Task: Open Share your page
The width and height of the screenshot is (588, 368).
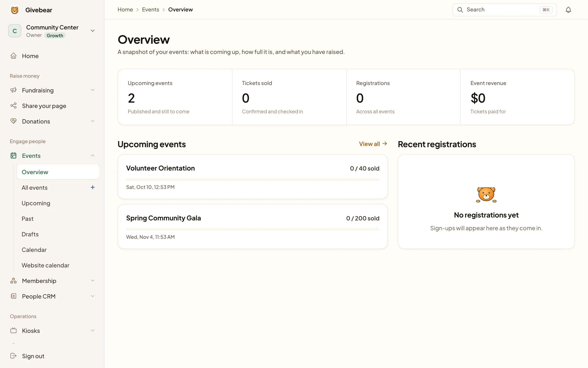Action: (52, 106)
